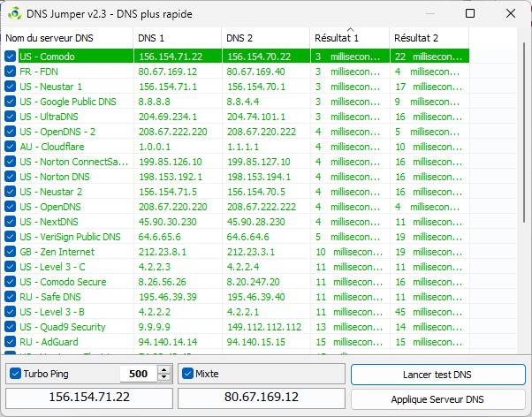The width and height of the screenshot is (532, 417).
Task: Click the Lancer test DNS button
Action: point(438,375)
